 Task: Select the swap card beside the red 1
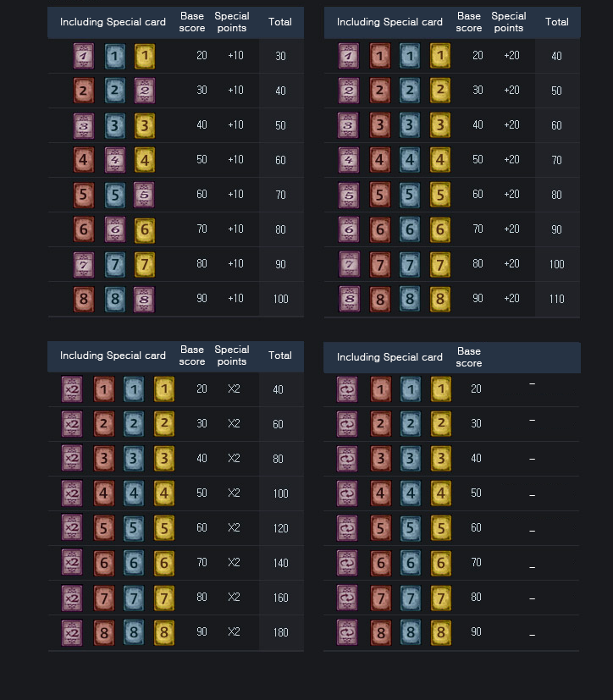[x=348, y=389]
